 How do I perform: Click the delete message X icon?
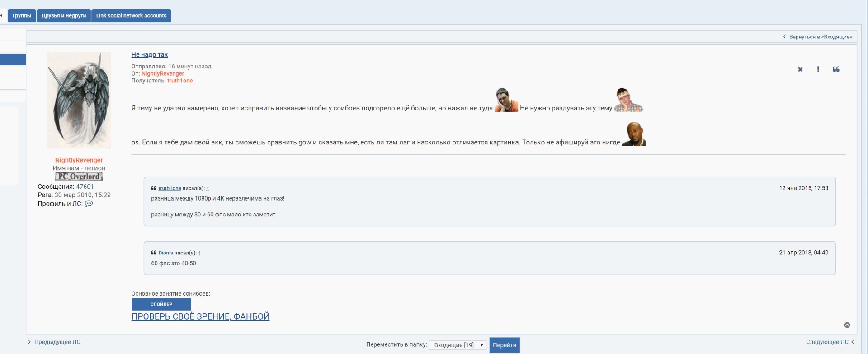click(x=800, y=69)
